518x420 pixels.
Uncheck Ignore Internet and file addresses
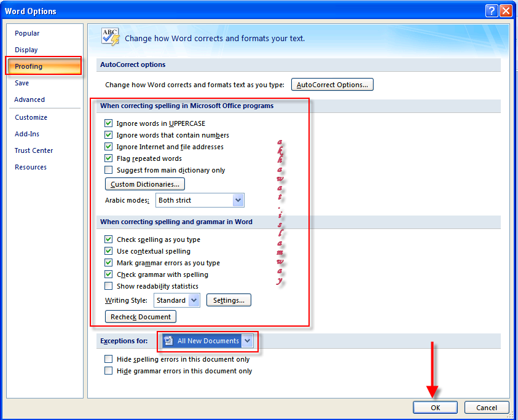[x=108, y=146]
